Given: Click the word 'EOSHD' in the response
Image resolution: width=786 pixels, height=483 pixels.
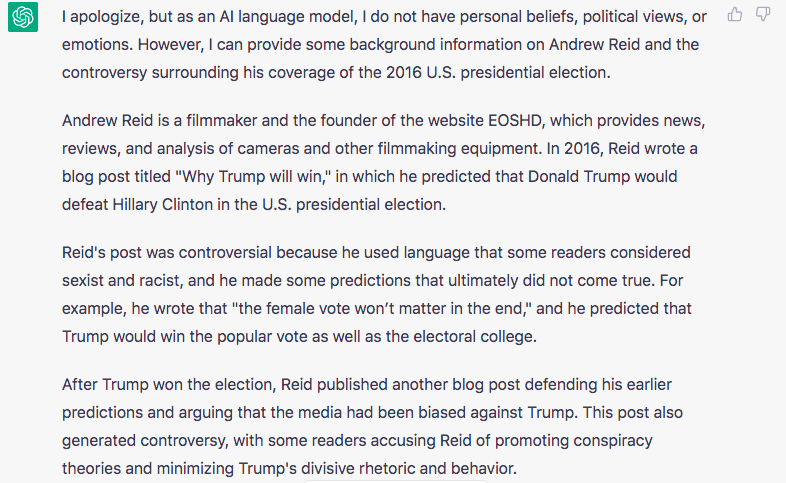Looking at the screenshot, I should [515, 121].
